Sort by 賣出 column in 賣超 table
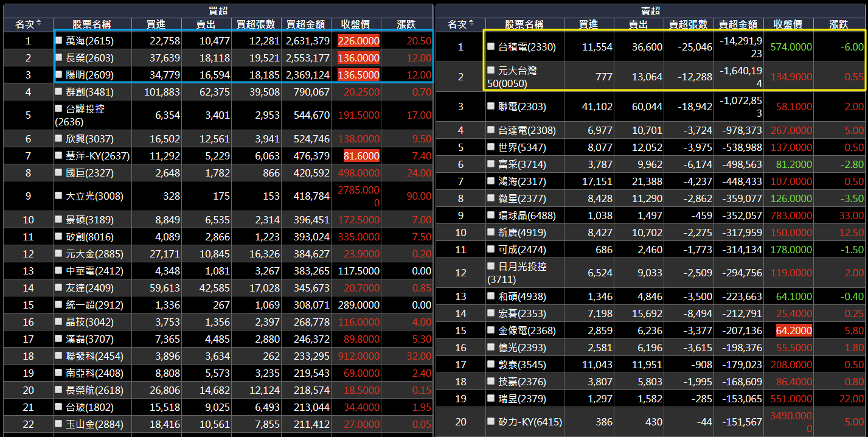Image resolution: width=868 pixels, height=437 pixels. pos(639,24)
